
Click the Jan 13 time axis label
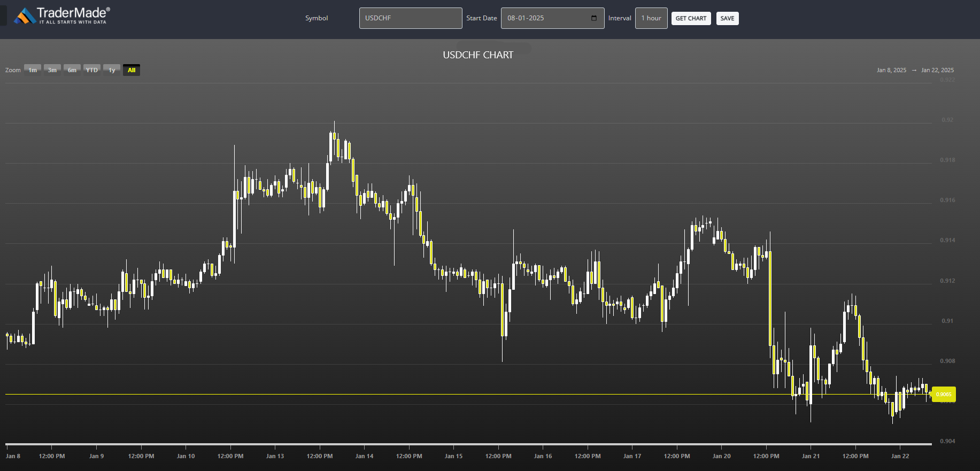pyautogui.click(x=275, y=456)
